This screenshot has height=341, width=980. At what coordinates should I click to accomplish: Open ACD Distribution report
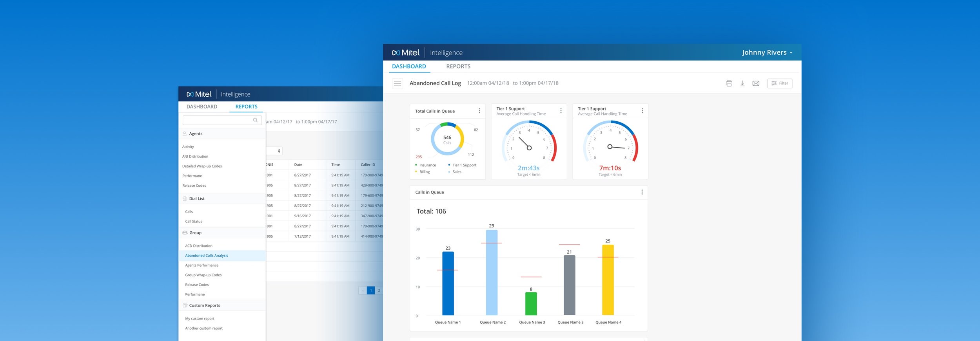point(199,246)
